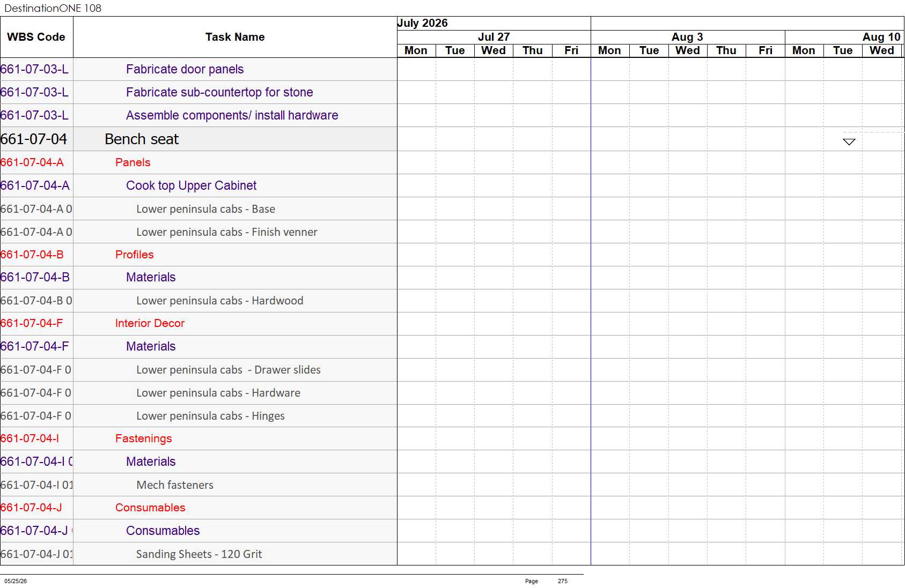905x588 pixels.
Task: Click the 'DestinationONE 108' project title
Action: [x=53, y=8]
